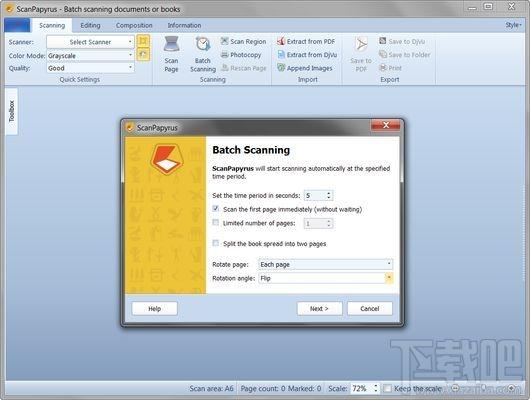Choose the Scan Region tool
Screen dimensions: 530x400
click(x=243, y=42)
